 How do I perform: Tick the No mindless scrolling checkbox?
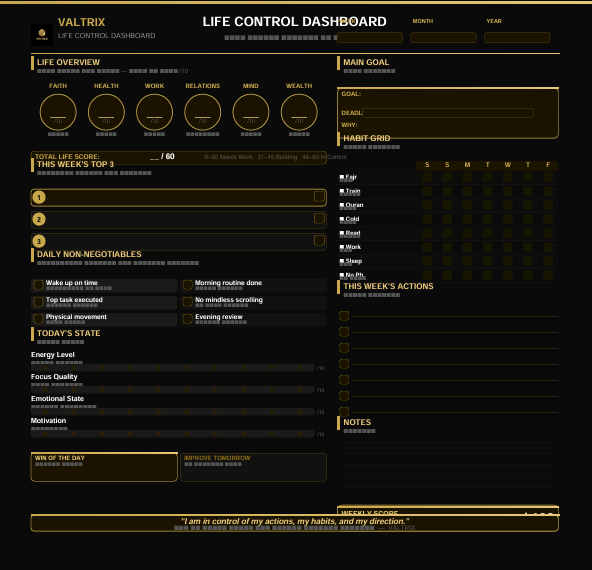click(188, 302)
